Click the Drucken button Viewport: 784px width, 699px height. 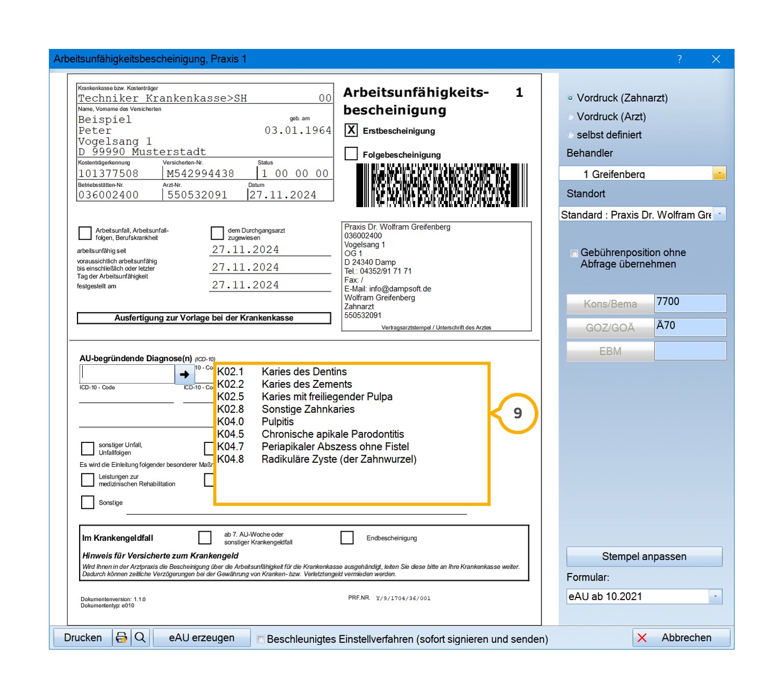[x=83, y=638]
